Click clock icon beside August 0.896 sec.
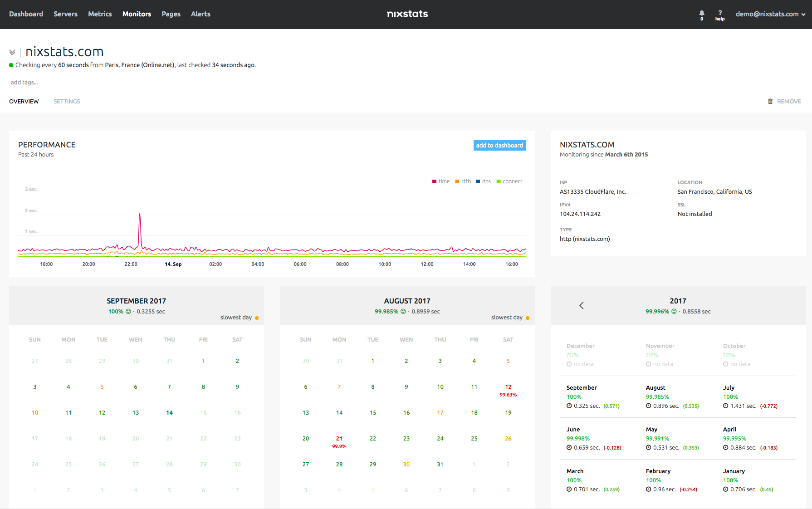The width and height of the screenshot is (812, 509). click(648, 406)
